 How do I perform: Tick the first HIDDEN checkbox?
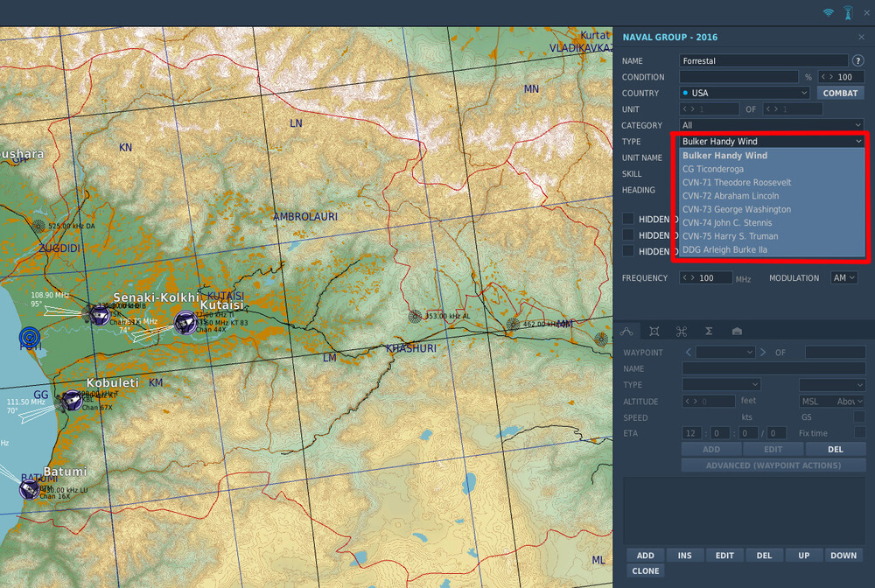coord(628,219)
